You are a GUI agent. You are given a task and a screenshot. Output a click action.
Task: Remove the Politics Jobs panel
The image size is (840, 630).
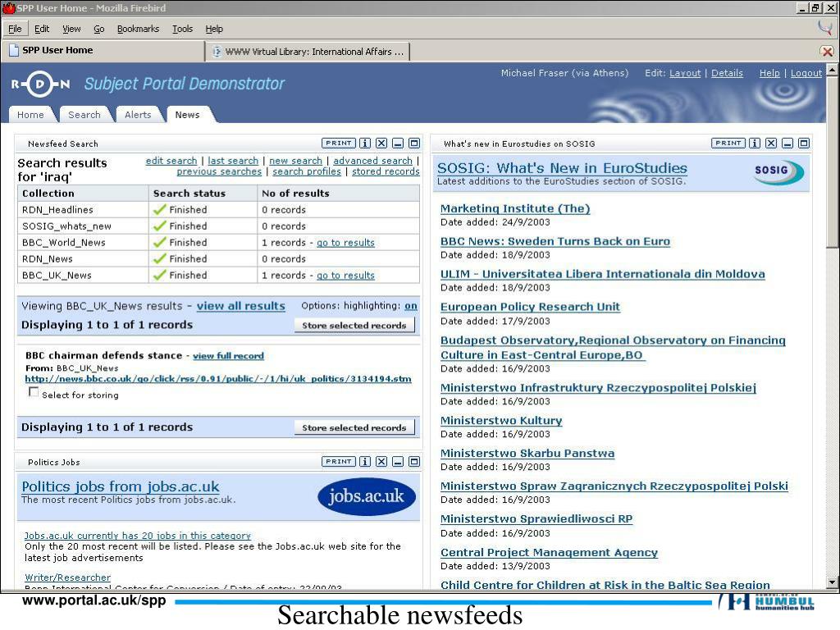(381, 461)
